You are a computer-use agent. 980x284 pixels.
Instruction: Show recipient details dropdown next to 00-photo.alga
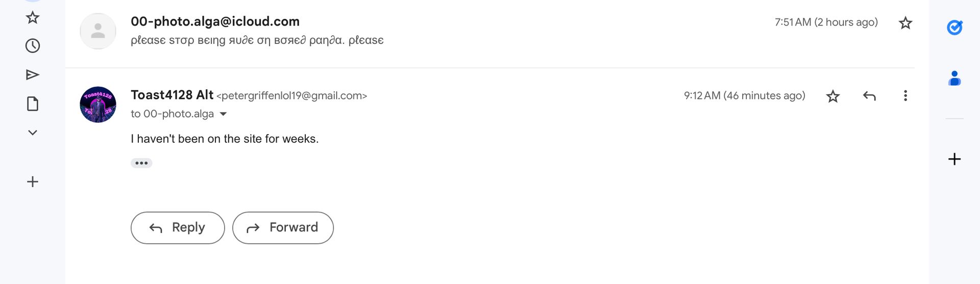tap(223, 114)
